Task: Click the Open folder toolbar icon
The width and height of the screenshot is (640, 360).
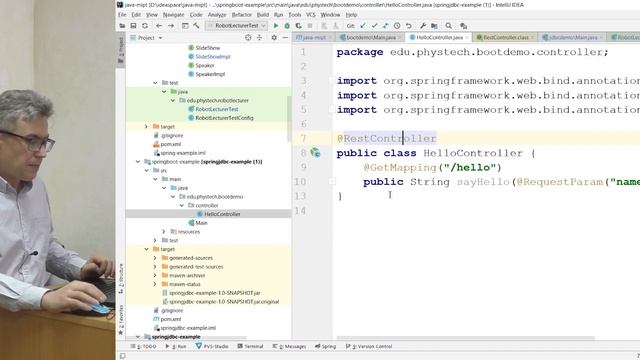Action: click(122, 26)
